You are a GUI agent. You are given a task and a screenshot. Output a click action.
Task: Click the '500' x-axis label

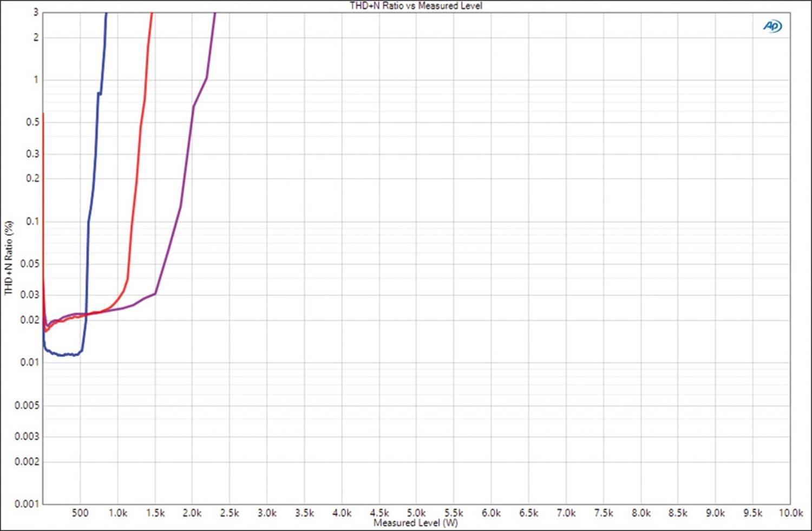(80, 513)
